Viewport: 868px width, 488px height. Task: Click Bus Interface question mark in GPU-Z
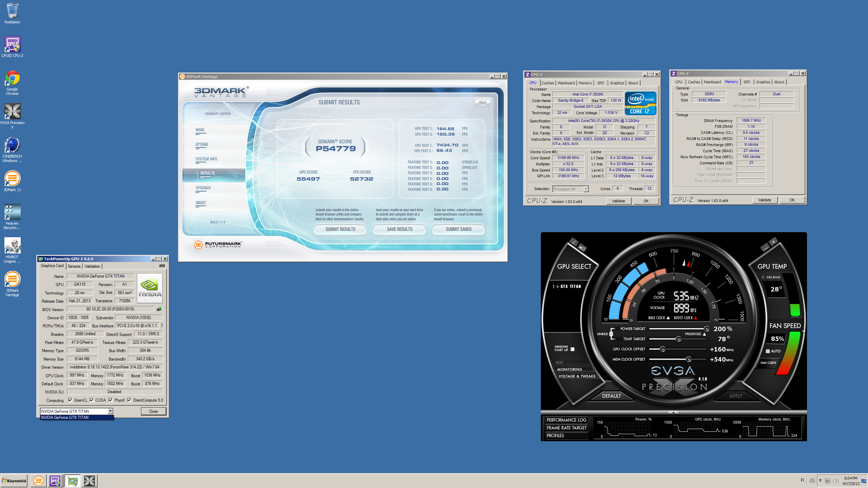pyautogui.click(x=162, y=326)
